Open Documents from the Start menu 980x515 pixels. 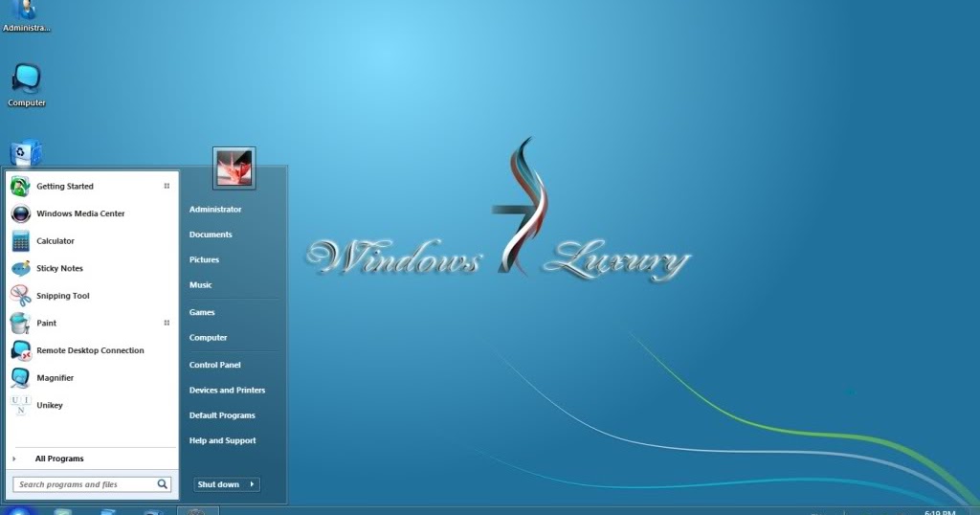[x=211, y=235]
